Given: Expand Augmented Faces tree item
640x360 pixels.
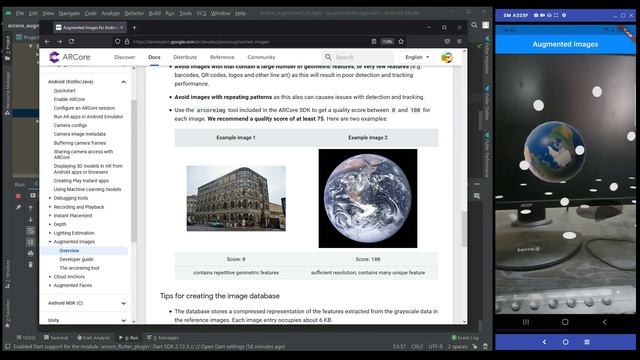Looking at the screenshot, I should (x=50, y=285).
